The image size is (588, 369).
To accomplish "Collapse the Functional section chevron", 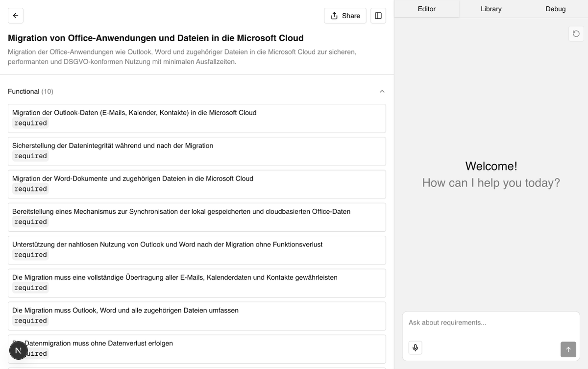I will tap(382, 92).
